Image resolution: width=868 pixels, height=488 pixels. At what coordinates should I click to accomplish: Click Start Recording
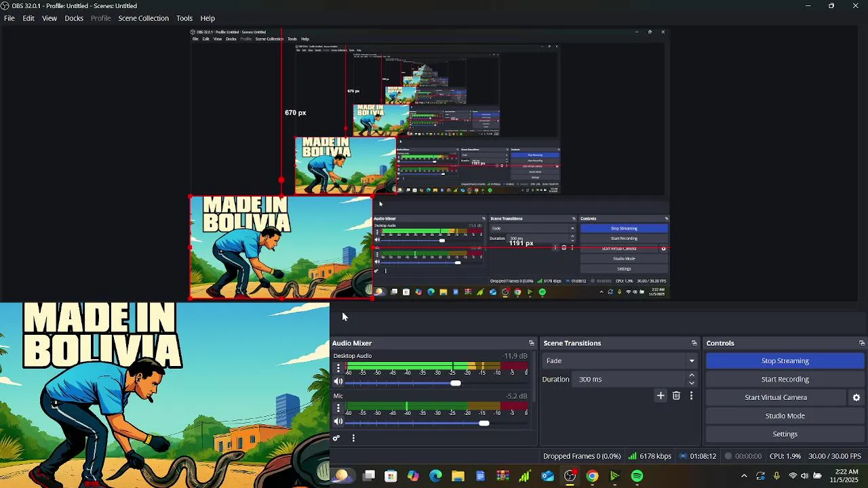point(785,380)
